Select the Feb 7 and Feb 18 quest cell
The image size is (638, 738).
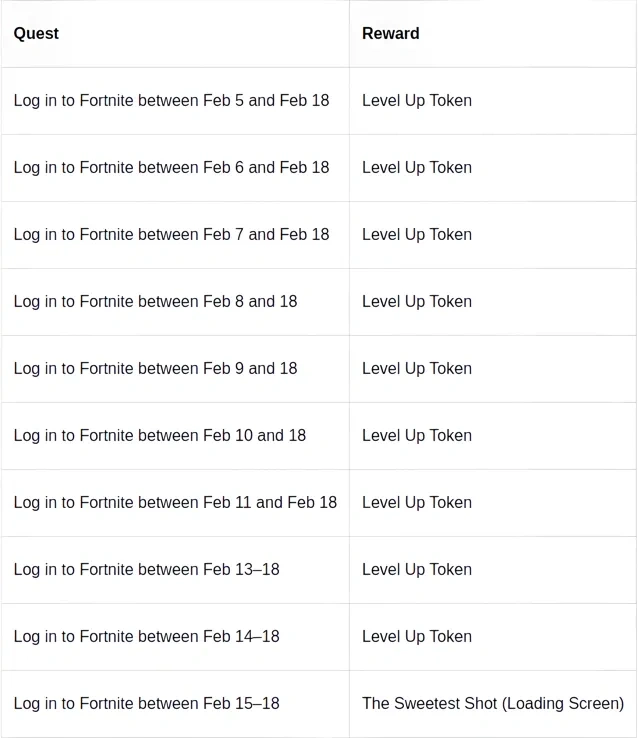click(x=171, y=234)
